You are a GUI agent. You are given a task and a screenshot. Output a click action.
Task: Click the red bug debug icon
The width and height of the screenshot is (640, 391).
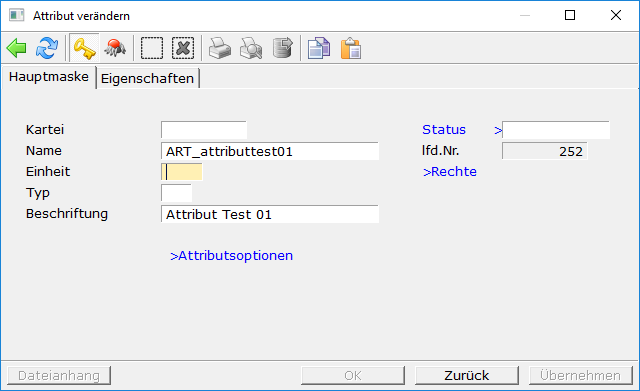pyautogui.click(x=116, y=48)
